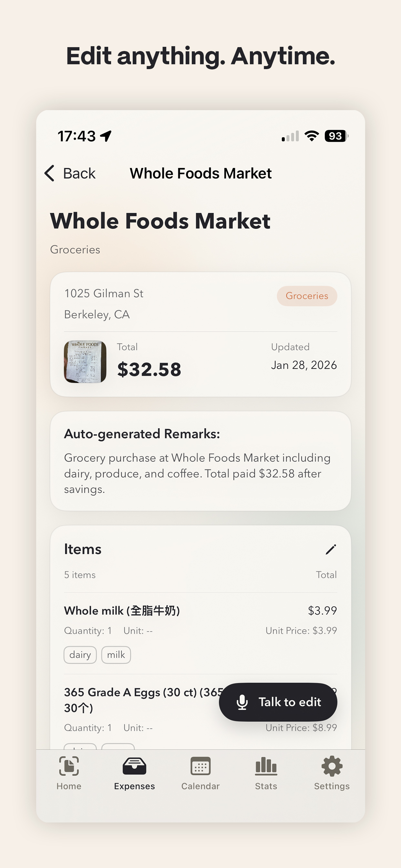Open the Home tab
The height and width of the screenshot is (868, 401).
[x=69, y=773]
